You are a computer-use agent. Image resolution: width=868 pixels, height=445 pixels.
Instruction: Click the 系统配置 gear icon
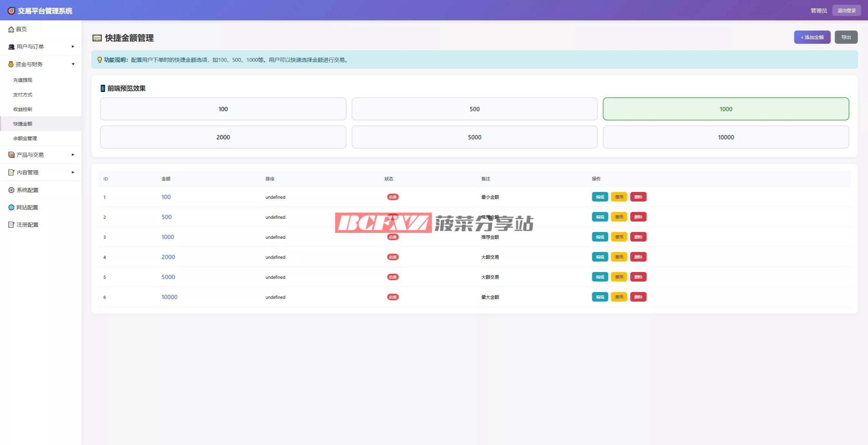coord(12,190)
